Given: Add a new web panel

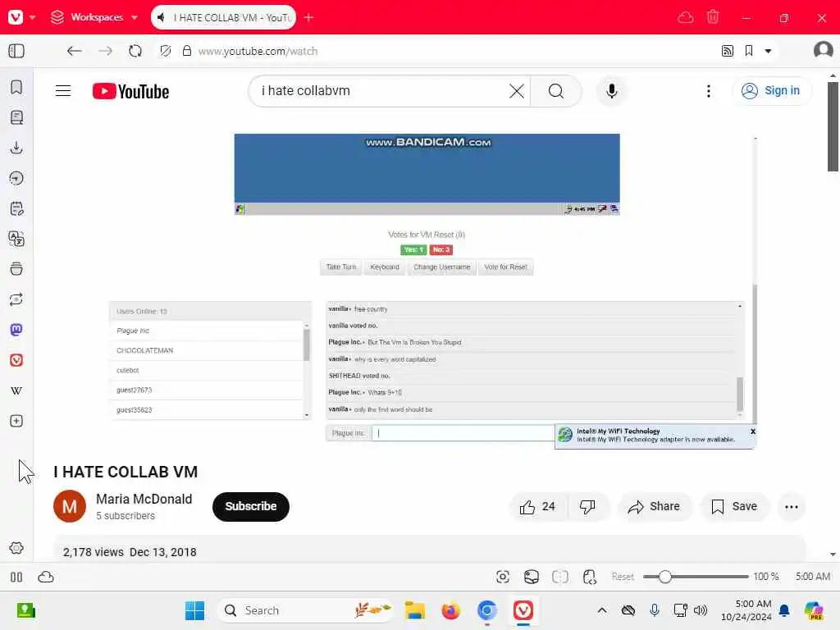Looking at the screenshot, I should coord(16,421).
